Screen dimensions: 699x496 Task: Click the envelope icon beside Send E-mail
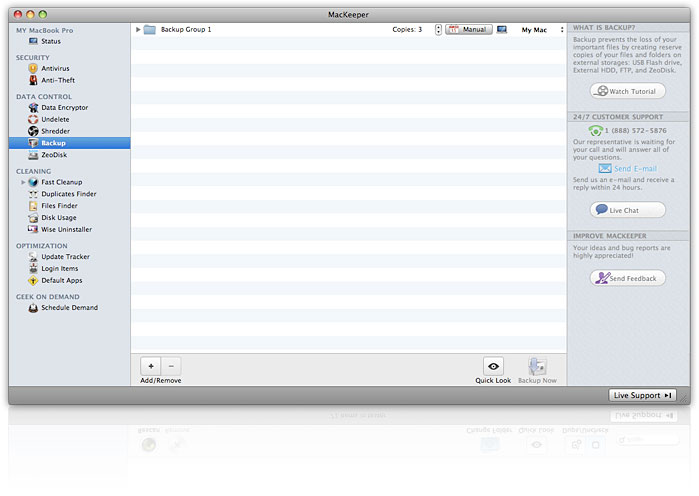point(605,168)
